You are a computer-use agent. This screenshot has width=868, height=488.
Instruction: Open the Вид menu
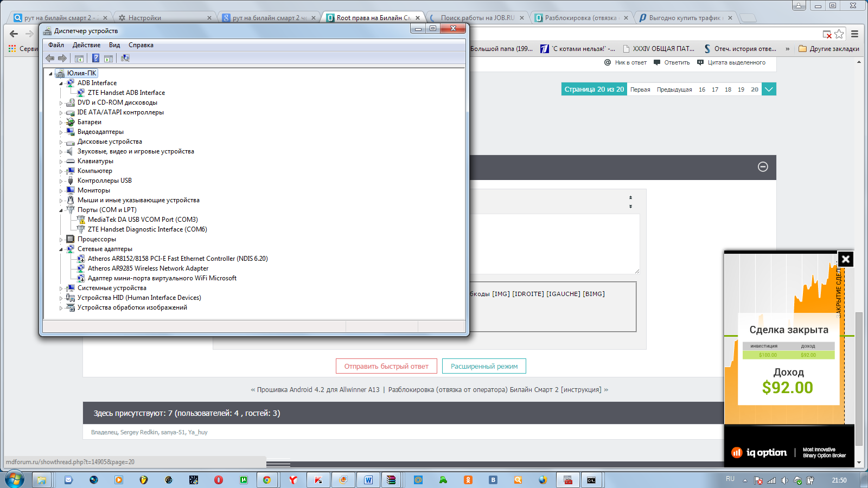114,45
